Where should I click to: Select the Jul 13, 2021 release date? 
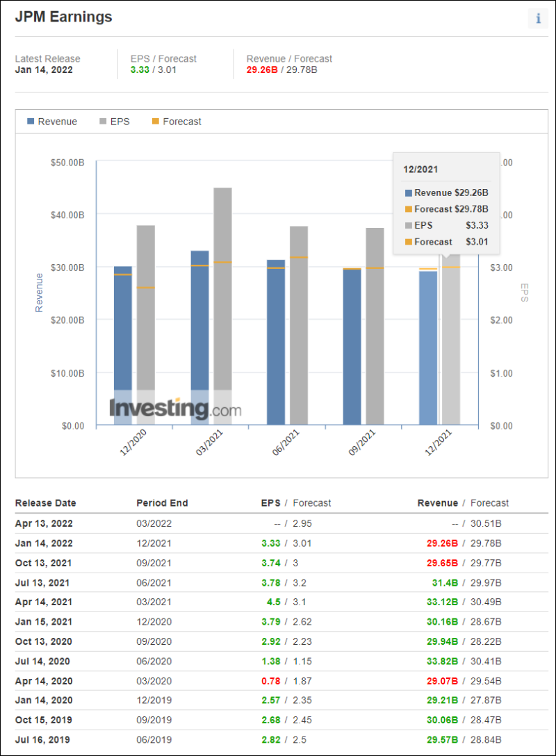pos(42,583)
